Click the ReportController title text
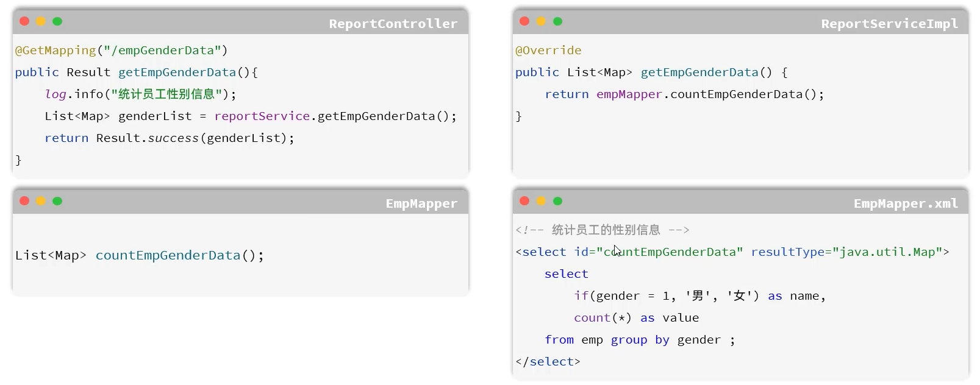Viewport: 980px width, 385px height. [393, 24]
